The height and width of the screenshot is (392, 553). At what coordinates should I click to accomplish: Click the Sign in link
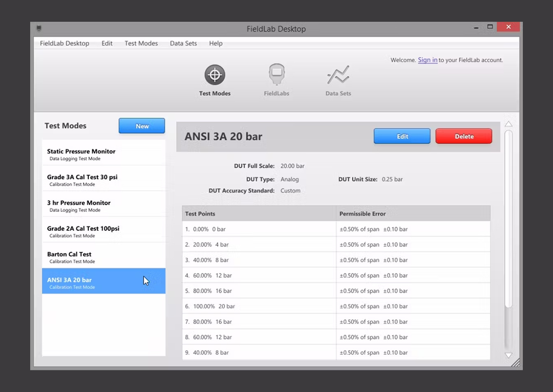pyautogui.click(x=427, y=60)
